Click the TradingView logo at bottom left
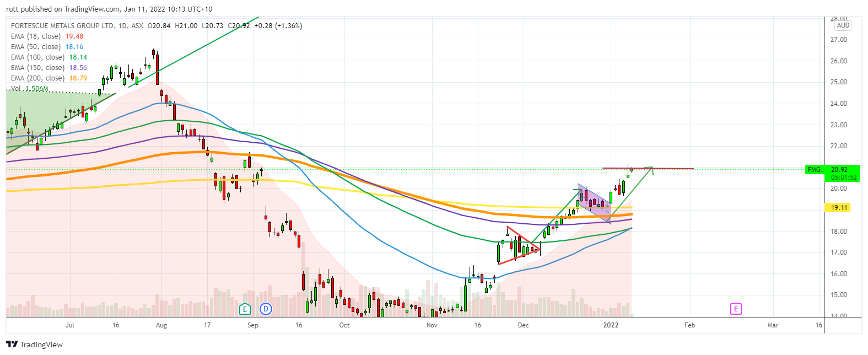Screen dimensions: 868x355 34,345
